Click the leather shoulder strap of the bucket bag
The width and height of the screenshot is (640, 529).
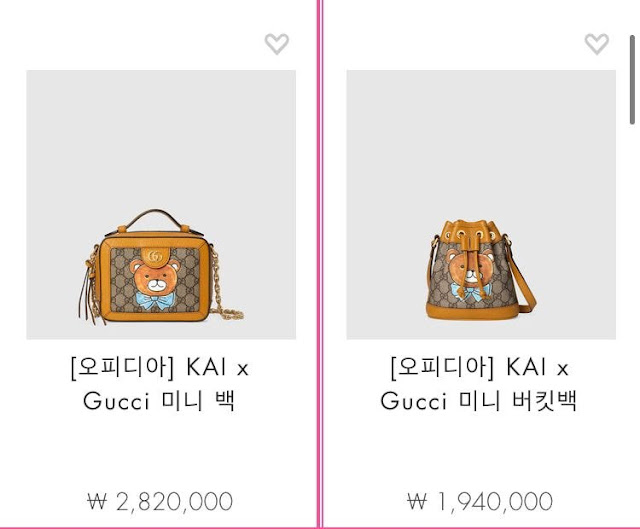click(x=520, y=276)
